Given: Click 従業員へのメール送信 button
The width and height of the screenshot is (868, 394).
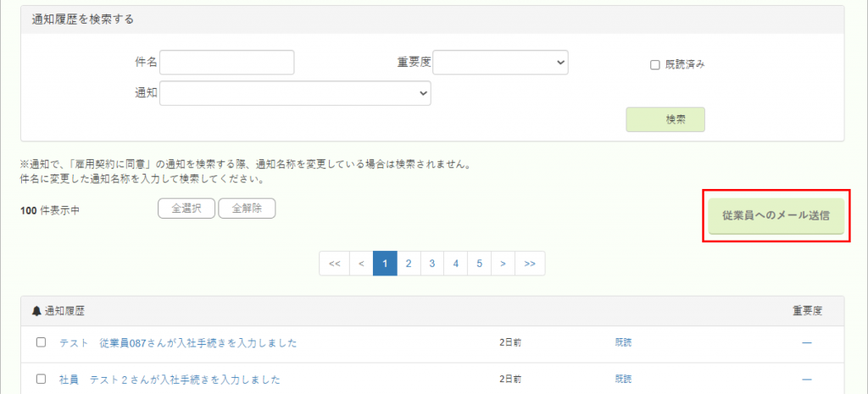Looking at the screenshot, I should coord(776,216).
